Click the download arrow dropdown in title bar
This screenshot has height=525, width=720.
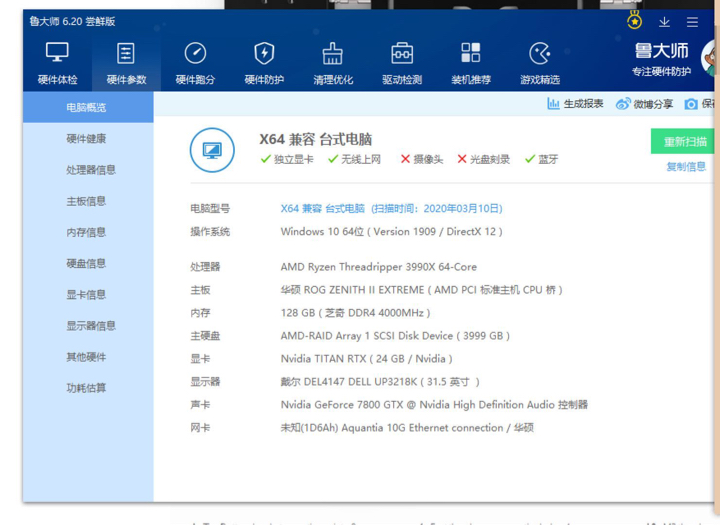point(664,21)
